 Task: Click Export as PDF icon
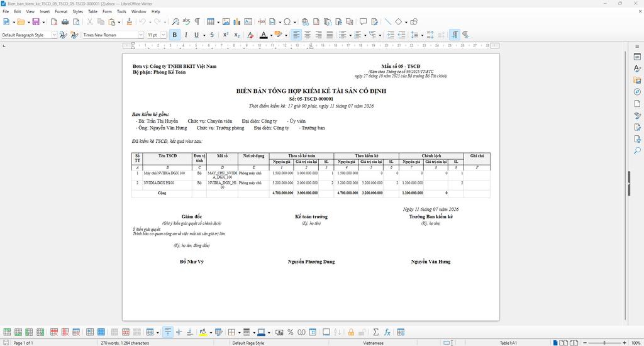click(54, 22)
